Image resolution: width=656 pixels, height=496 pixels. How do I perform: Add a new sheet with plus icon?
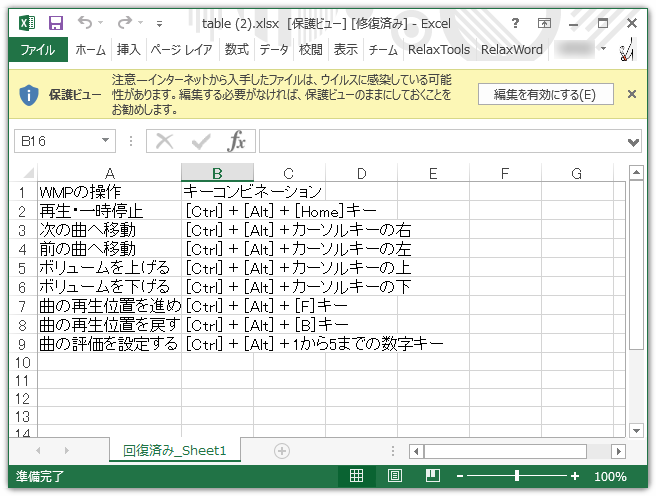click(x=282, y=451)
